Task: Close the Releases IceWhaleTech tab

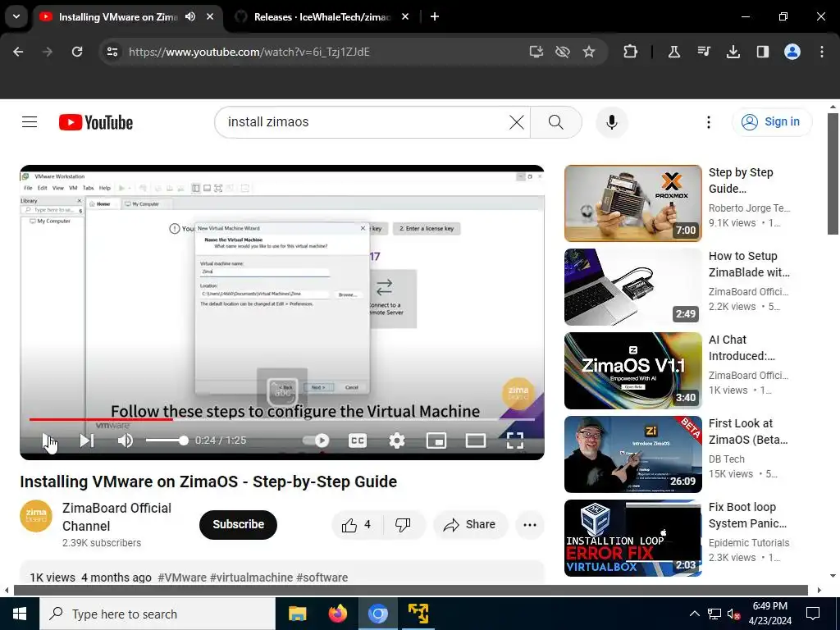Action: click(x=405, y=17)
